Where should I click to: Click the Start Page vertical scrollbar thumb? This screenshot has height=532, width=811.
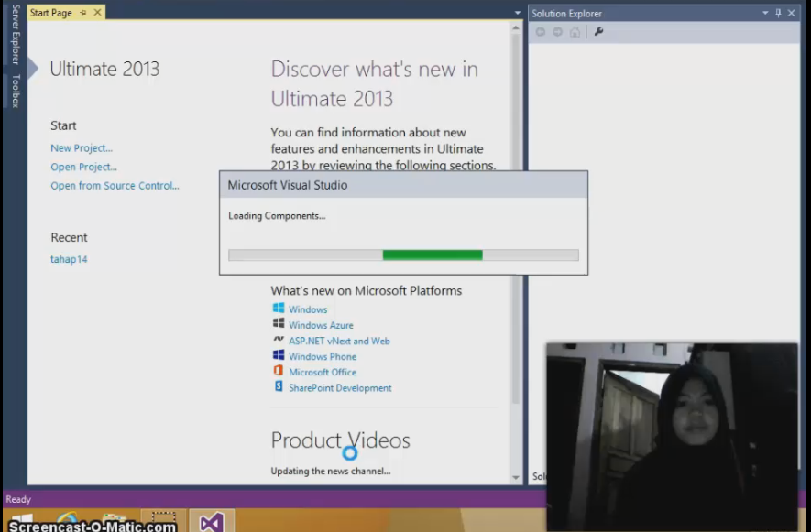pos(516,220)
